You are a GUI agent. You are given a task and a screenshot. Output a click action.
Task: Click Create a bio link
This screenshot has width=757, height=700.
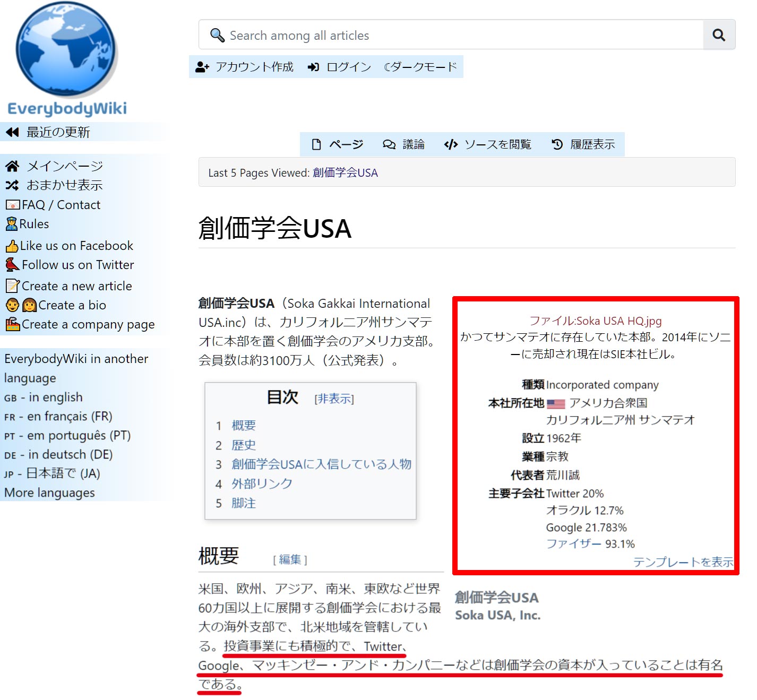72,305
